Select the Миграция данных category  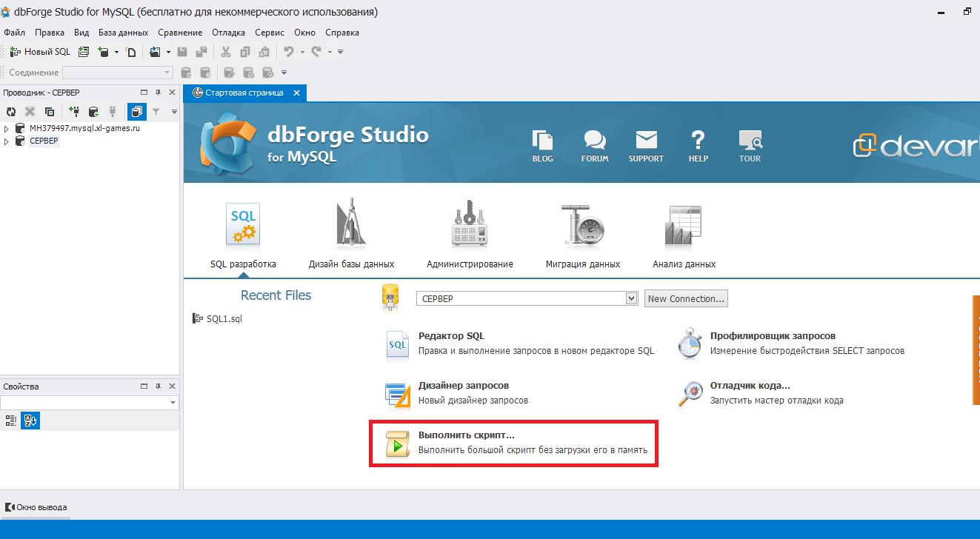pyautogui.click(x=583, y=236)
